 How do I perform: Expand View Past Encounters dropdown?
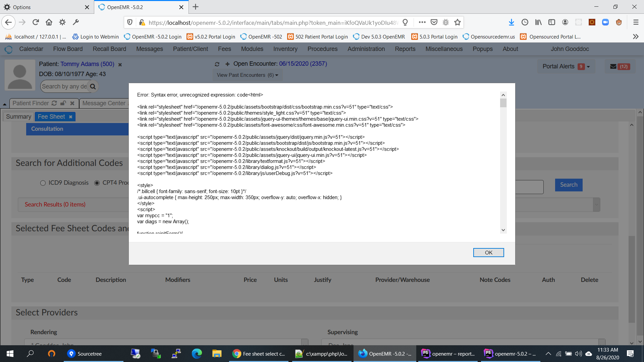tap(247, 75)
